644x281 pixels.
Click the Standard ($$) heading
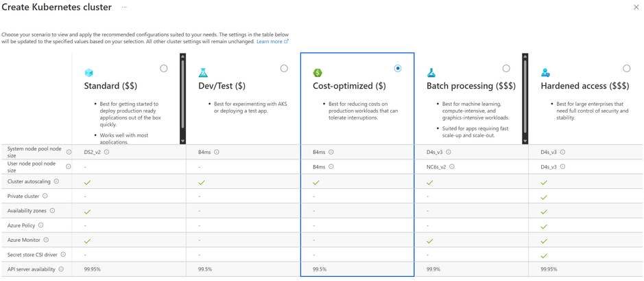tap(110, 87)
